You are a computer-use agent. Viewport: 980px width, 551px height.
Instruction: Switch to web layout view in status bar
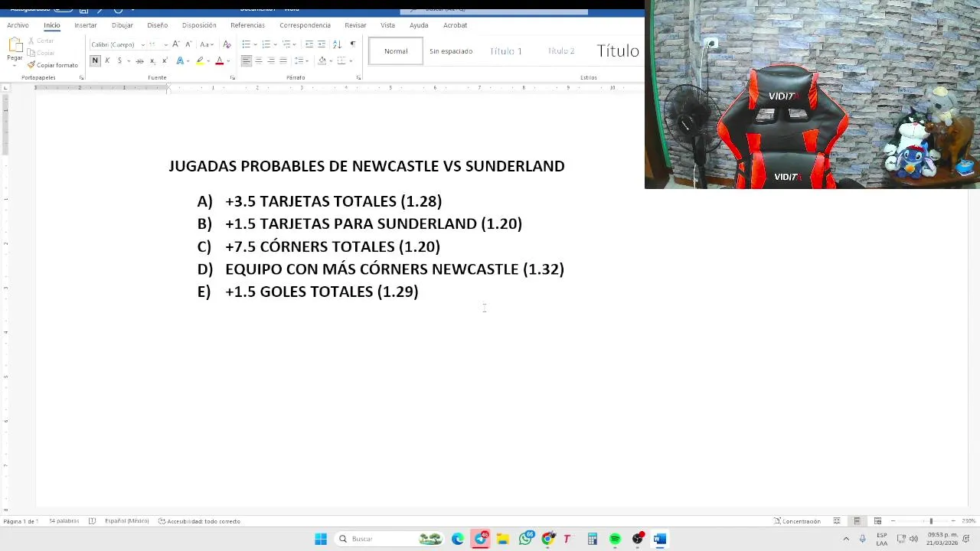point(877,521)
